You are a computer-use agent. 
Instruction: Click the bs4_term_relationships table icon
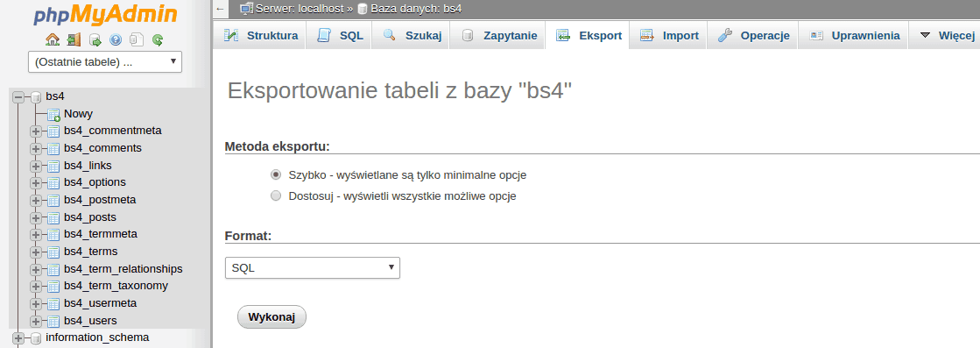[53, 269]
